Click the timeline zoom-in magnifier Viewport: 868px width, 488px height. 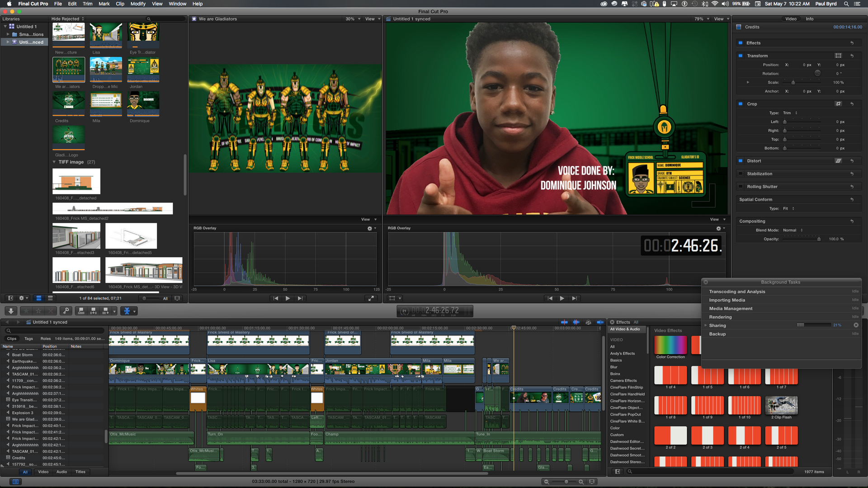pyautogui.click(x=581, y=482)
